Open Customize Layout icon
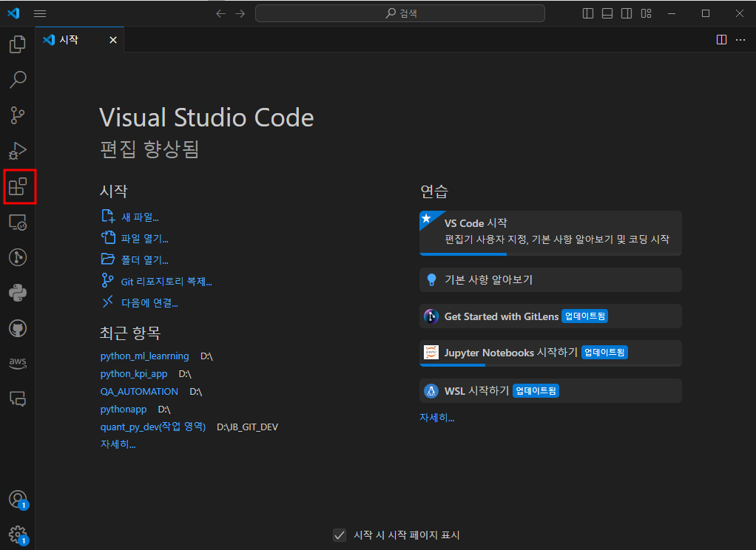Viewport: 756px width, 550px height. 646,13
